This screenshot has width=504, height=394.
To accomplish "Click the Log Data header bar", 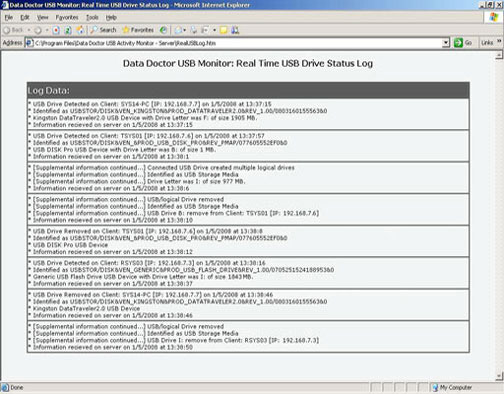I will coord(248,90).
